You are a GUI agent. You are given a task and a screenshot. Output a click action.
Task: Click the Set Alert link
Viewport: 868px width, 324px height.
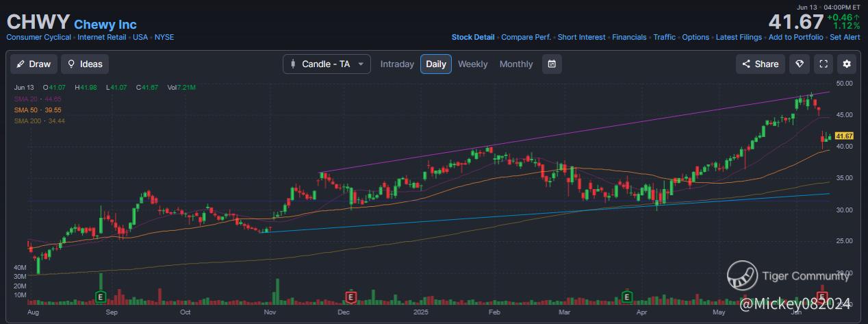pyautogui.click(x=845, y=37)
